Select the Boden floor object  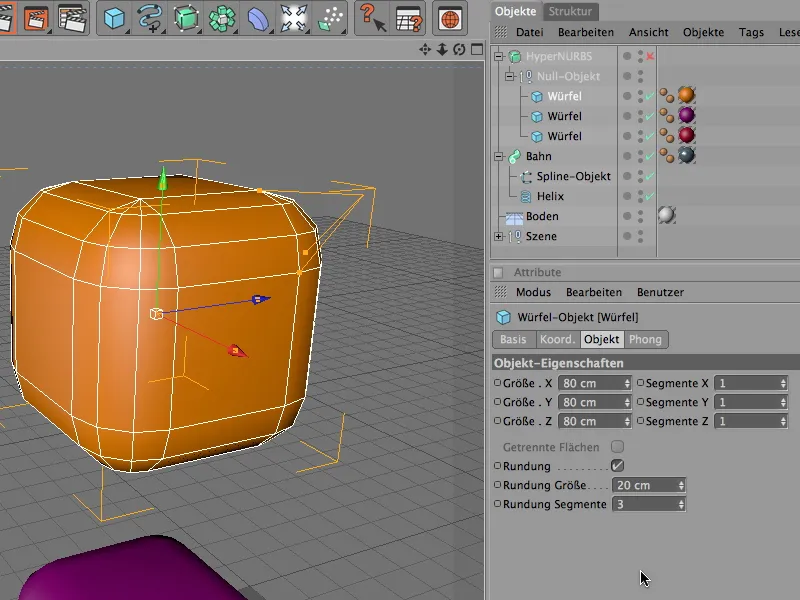pos(541,216)
